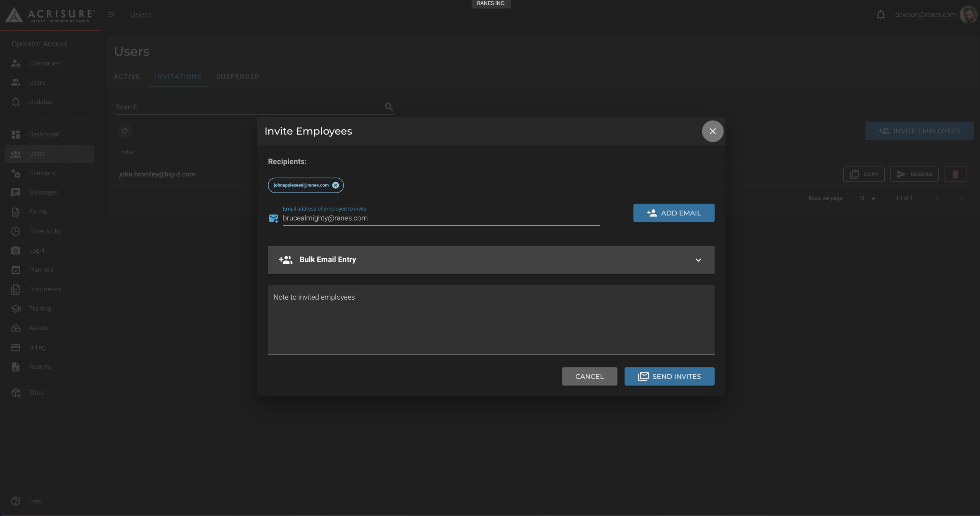Select the highlighted Users sidebar item
The width and height of the screenshot is (980, 516).
coord(49,154)
